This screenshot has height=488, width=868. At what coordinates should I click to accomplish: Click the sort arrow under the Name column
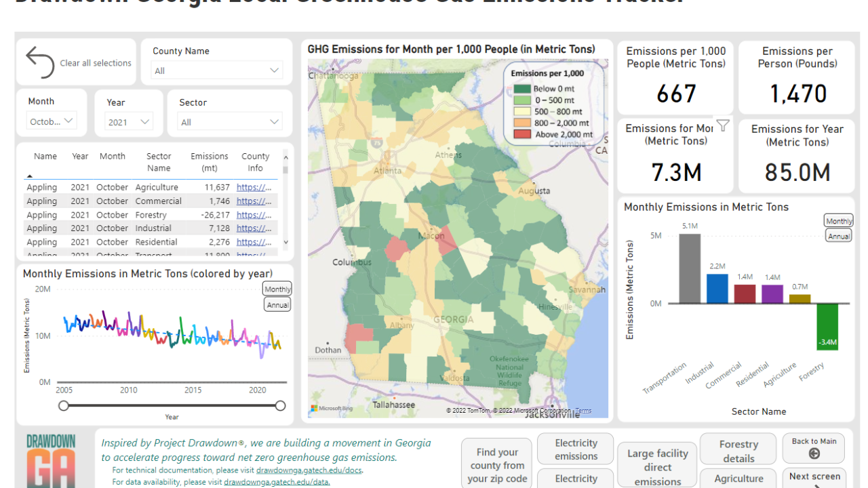click(x=29, y=176)
